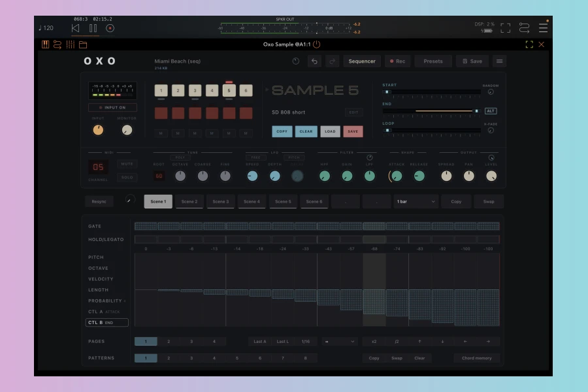
Task: Select the VELOCITY sequencer lane
Action: click(101, 279)
